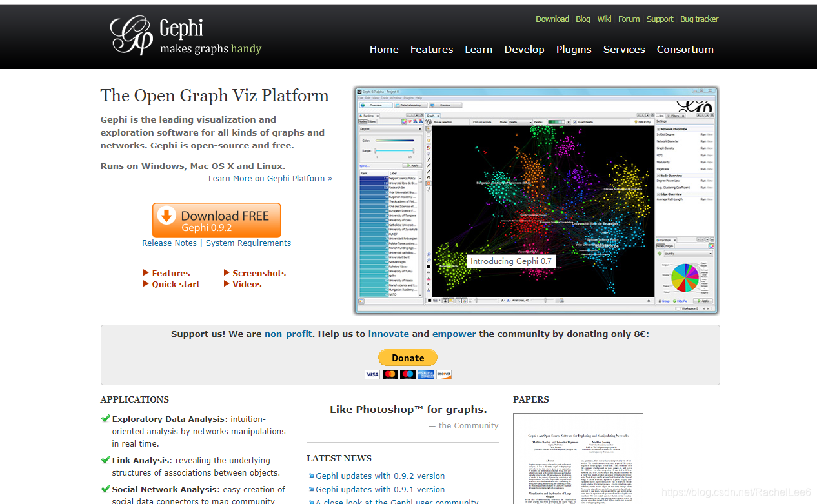
Task: Collapse the Network Overview section in Statistics
Action: tap(658, 129)
